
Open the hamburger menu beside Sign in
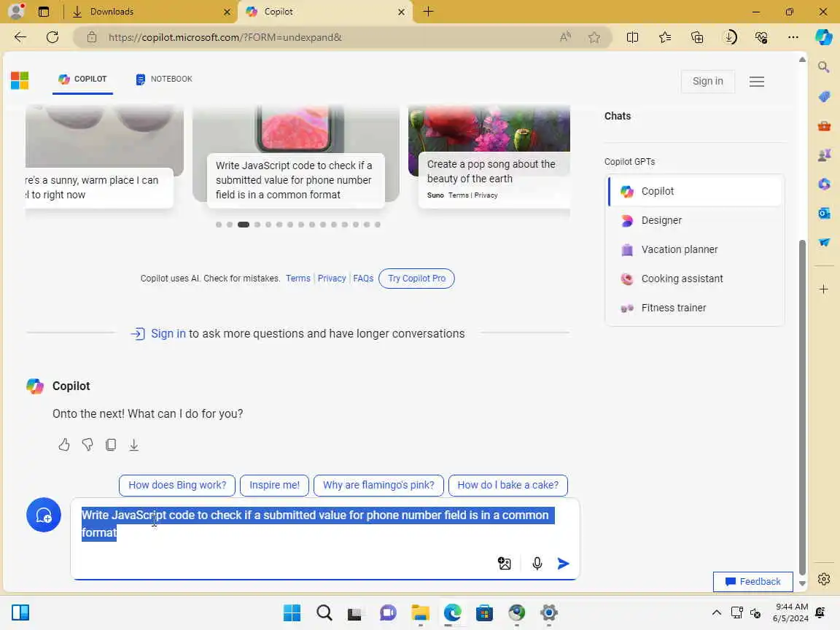pyautogui.click(x=756, y=82)
